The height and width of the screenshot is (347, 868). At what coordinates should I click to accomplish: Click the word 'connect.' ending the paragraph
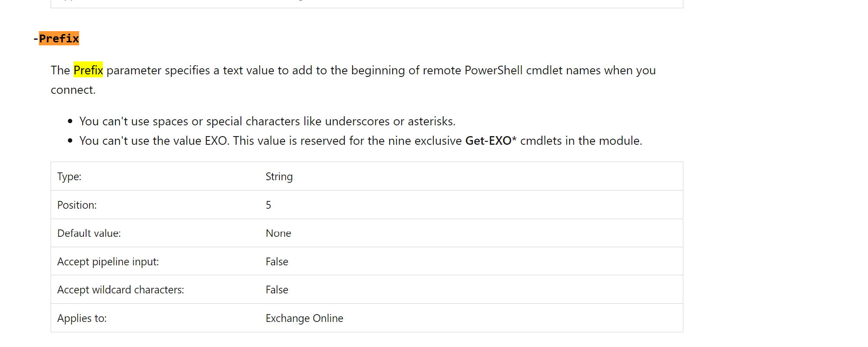pyautogui.click(x=73, y=90)
